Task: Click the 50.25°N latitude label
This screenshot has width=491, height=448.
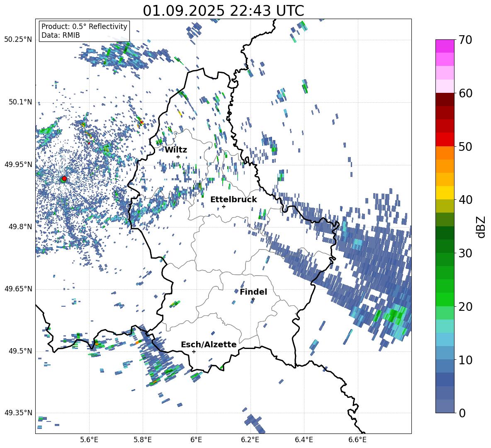Action: (18, 39)
